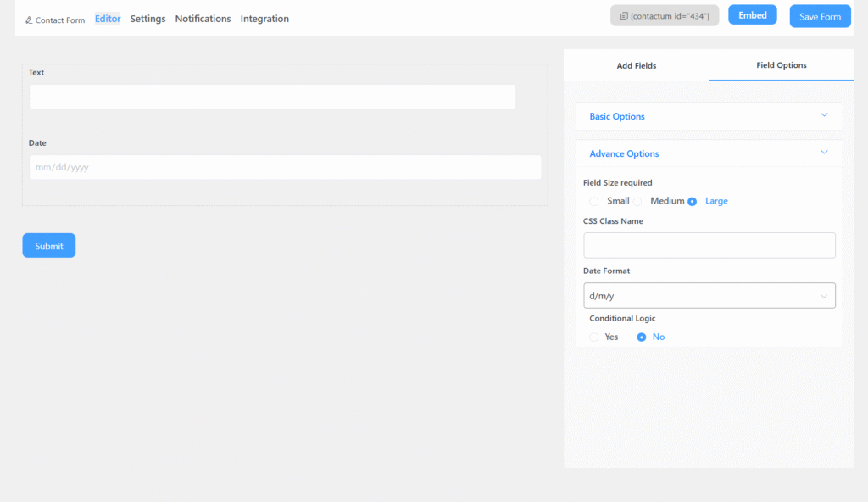The image size is (868, 502).
Task: Collapse the Basic Options chevron
Action: [824, 115]
